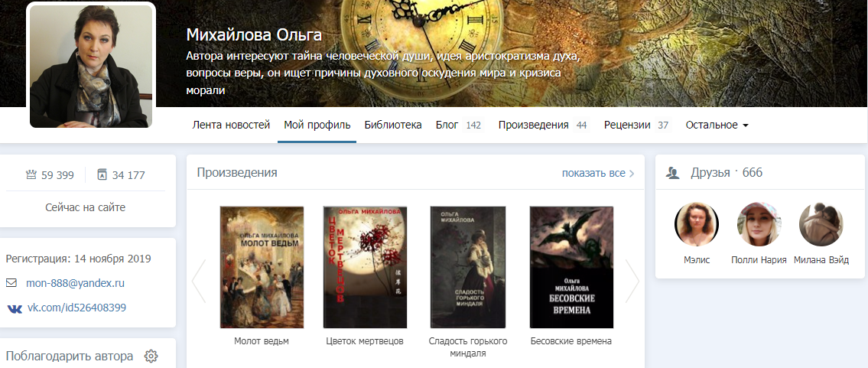Open the Рецензии tab

tap(636, 125)
